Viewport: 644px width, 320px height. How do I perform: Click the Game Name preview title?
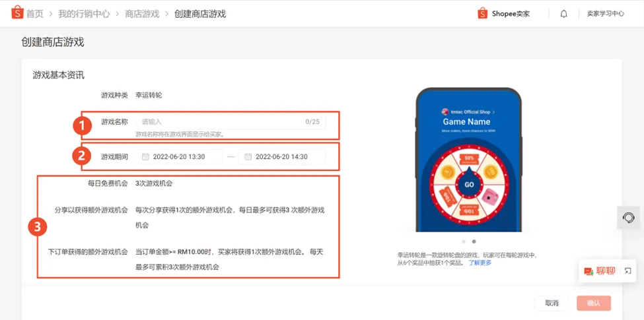point(466,122)
